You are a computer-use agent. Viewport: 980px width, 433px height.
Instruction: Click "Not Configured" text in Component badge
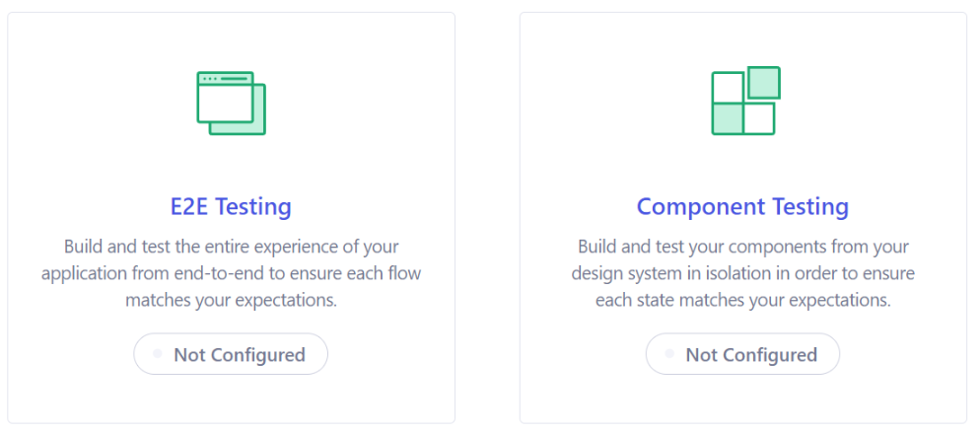(751, 355)
